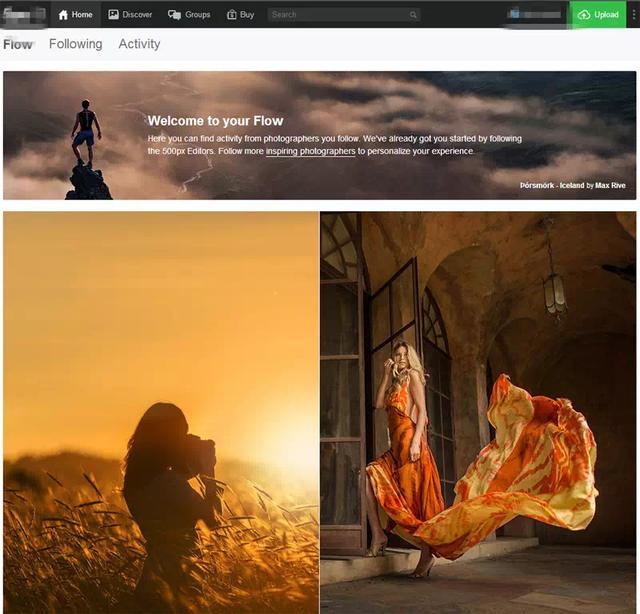Open the Activity tab
Viewport: 640px width, 614px height.
(x=139, y=44)
